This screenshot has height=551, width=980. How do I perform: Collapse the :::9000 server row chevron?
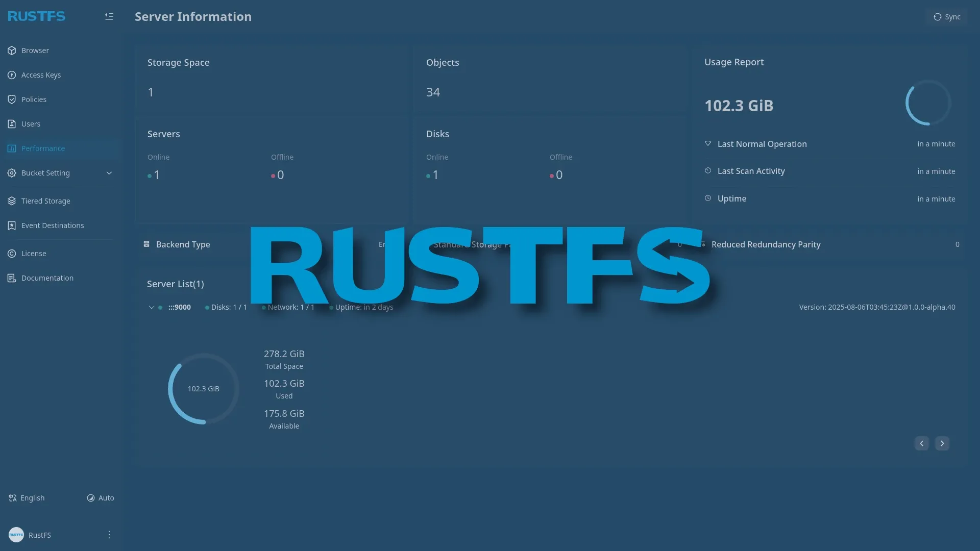pos(152,307)
